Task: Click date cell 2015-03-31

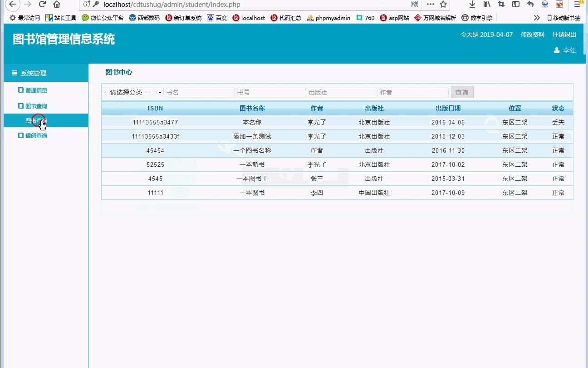Action: pyautogui.click(x=448, y=179)
